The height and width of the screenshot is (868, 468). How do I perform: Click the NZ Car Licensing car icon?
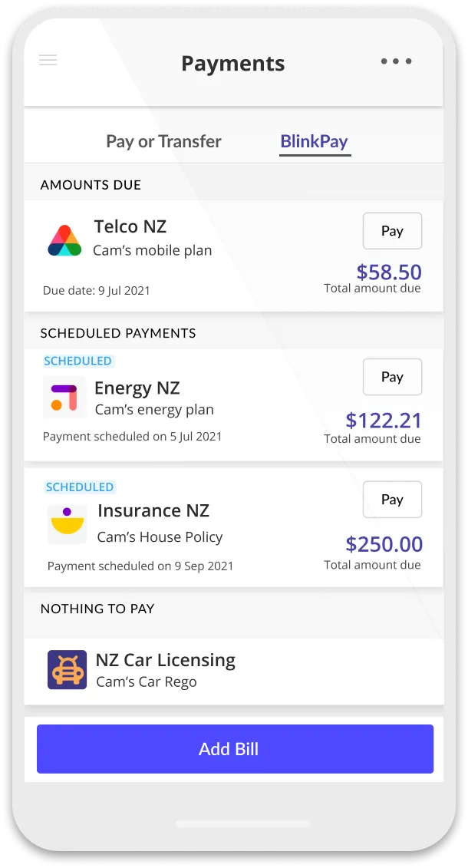point(67,669)
